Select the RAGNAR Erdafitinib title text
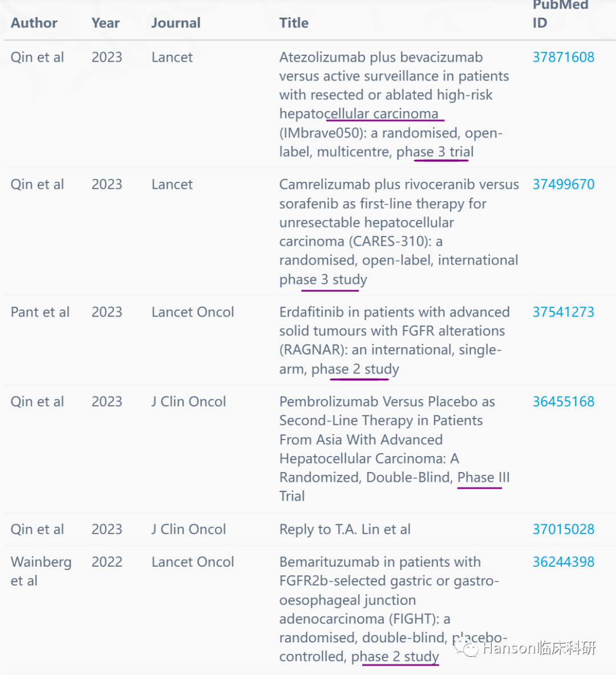616x675 pixels. [395, 340]
